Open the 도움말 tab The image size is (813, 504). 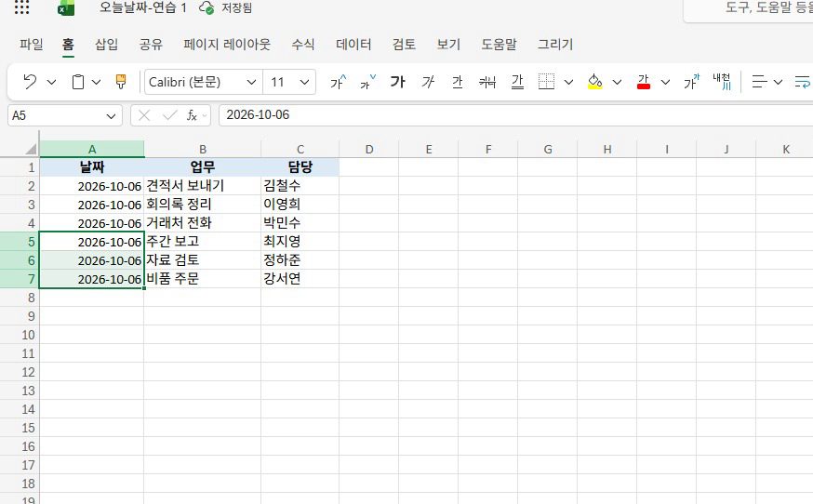[499, 45]
